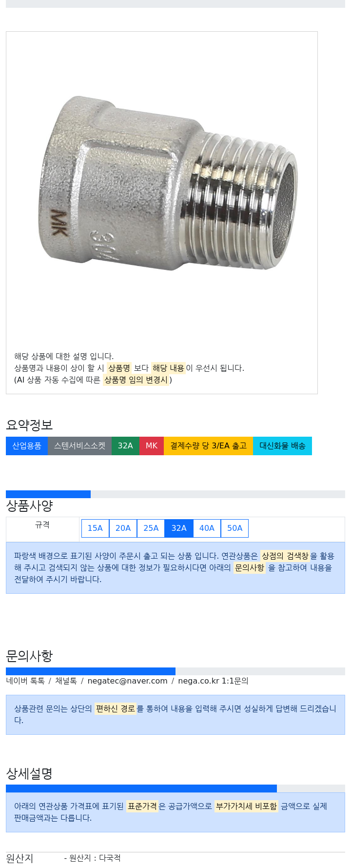Select the 15A size option
Image resolution: width=351 pixels, height=868 pixels.
(95, 528)
